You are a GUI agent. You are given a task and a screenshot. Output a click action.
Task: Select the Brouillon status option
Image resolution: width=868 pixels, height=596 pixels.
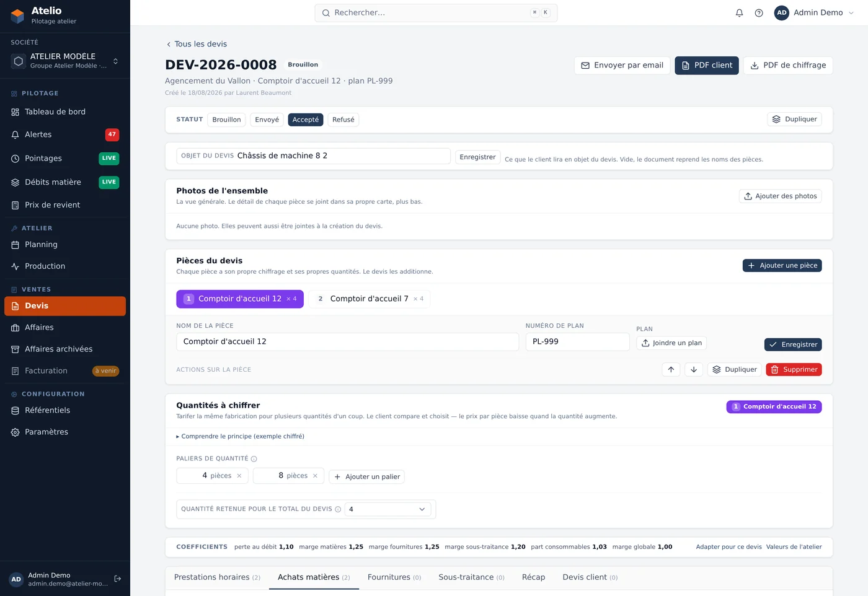[226, 120]
